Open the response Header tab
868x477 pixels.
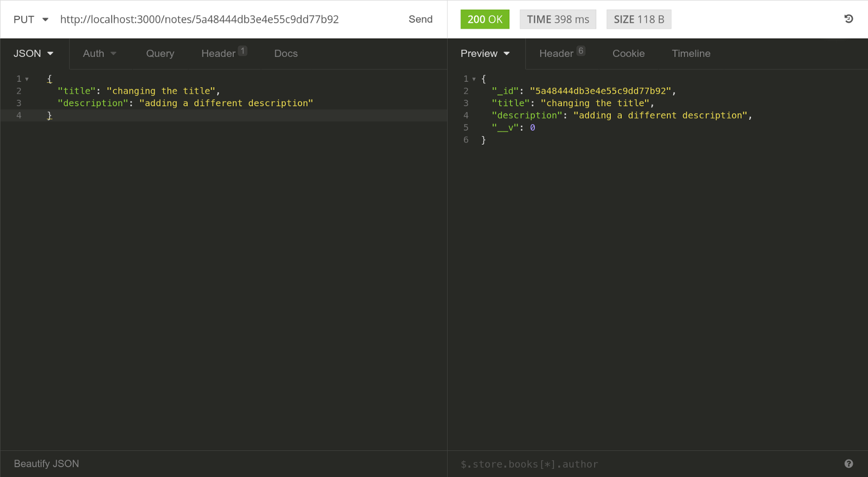pyautogui.click(x=556, y=54)
